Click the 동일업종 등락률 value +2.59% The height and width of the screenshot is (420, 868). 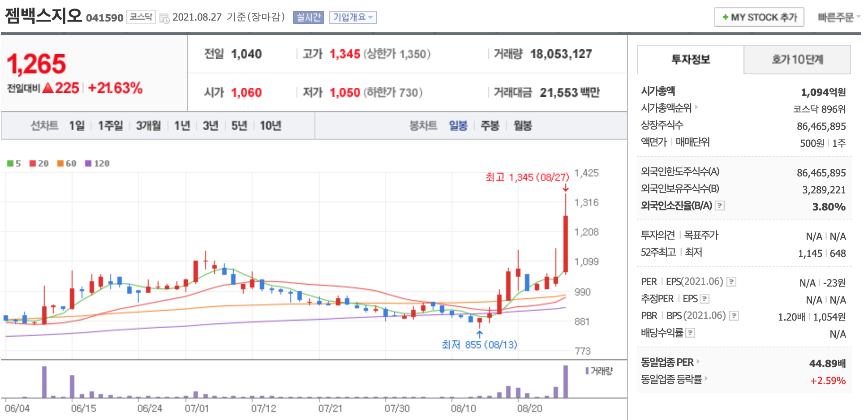click(x=828, y=381)
